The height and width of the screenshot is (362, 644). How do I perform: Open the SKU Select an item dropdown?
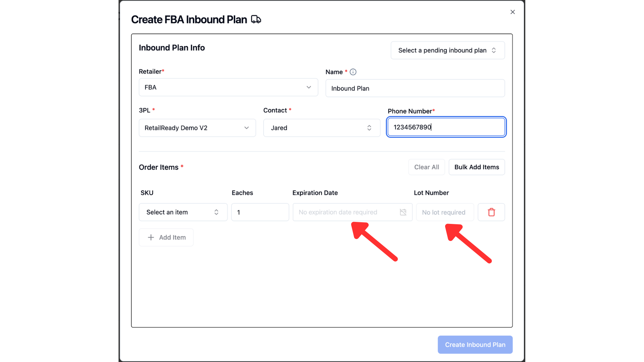coord(183,212)
